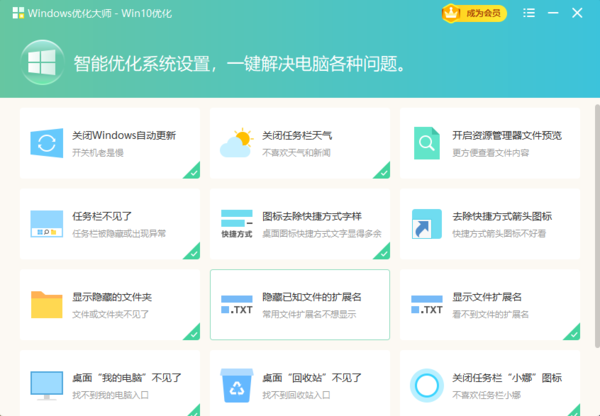Click the 去除快捷方式箭头图标 title
This screenshot has width=600, height=416.
[x=502, y=216]
